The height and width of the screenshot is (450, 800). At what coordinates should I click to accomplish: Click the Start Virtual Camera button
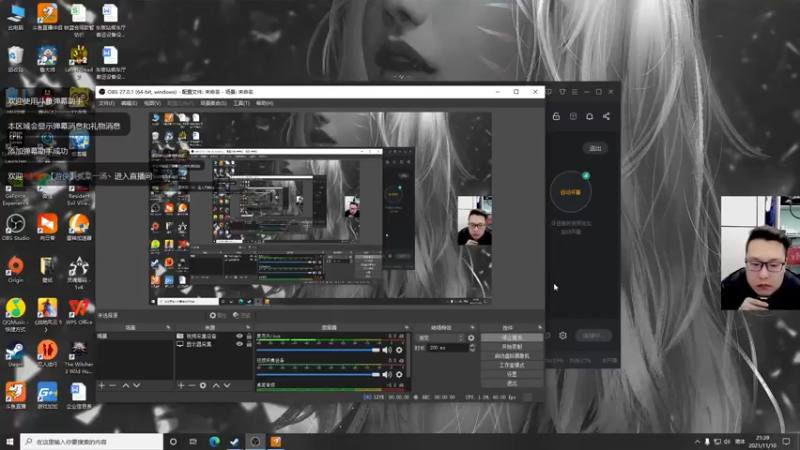click(x=512, y=356)
